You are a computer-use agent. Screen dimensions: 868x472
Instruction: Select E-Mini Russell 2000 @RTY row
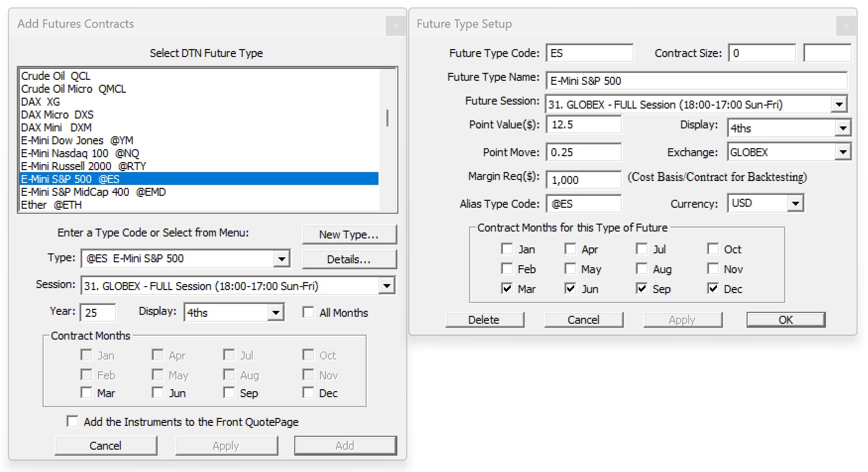[x=199, y=166]
